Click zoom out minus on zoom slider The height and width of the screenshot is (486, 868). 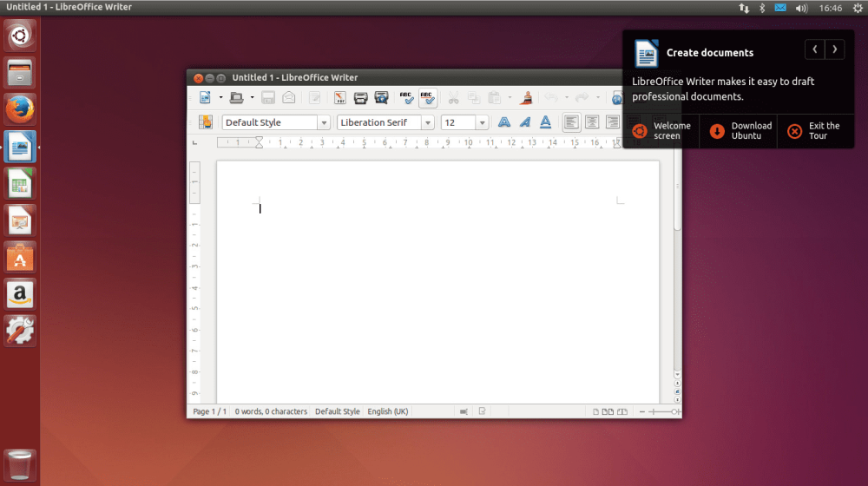click(x=642, y=411)
